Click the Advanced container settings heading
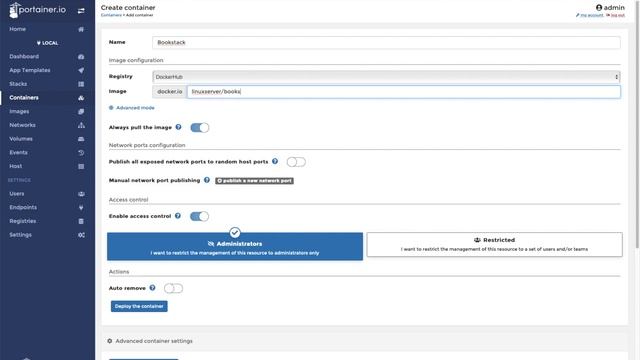The image size is (640, 360). point(154,341)
